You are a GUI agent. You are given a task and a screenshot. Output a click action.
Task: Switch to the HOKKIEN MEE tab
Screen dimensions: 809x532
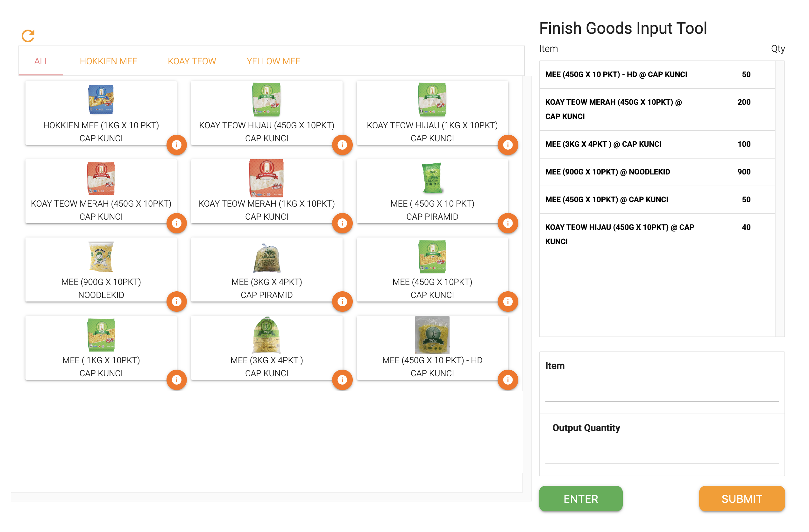(109, 61)
